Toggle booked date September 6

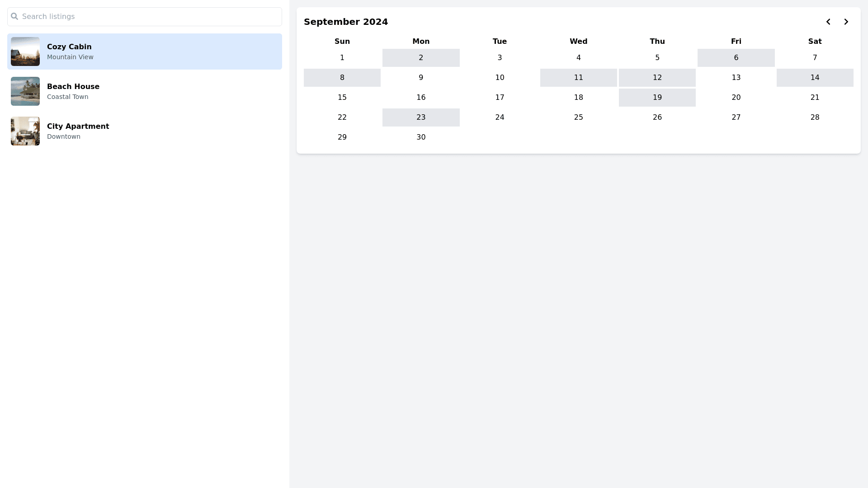[x=736, y=58]
